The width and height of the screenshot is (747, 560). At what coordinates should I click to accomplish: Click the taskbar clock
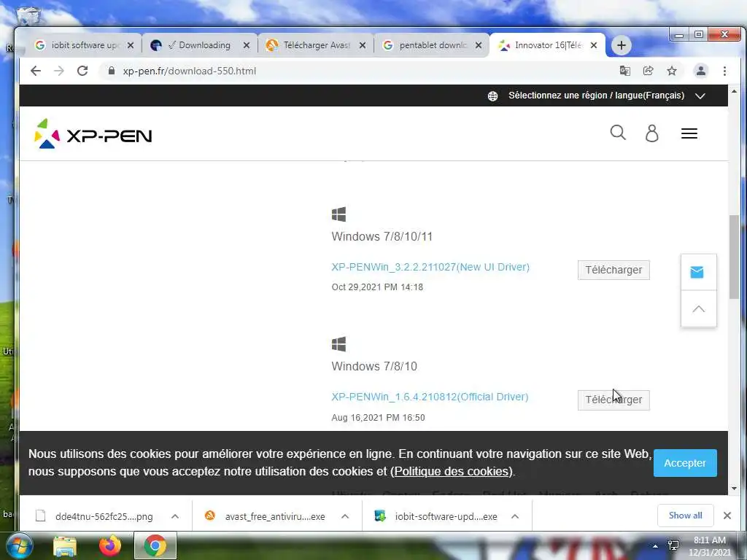pos(709,546)
